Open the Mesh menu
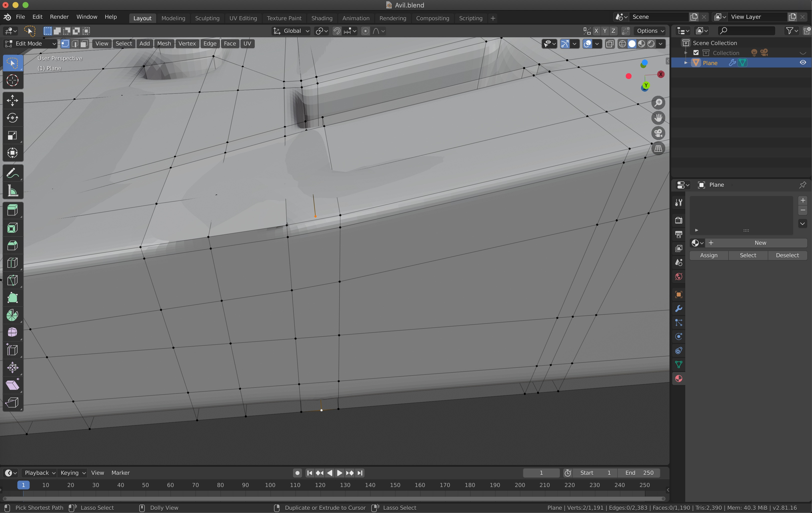The height and width of the screenshot is (513, 812). 164,43
